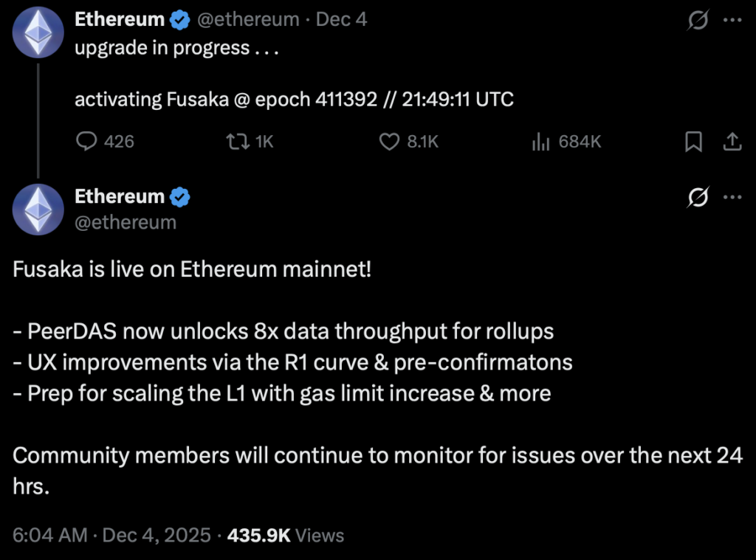Open the share menu for the first tweet
The image size is (756, 560).
tap(732, 142)
